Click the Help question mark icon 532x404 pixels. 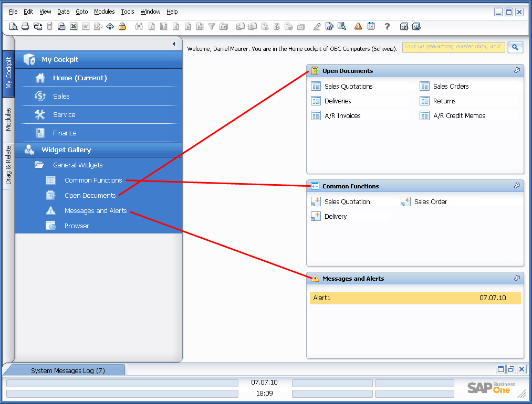click(387, 26)
